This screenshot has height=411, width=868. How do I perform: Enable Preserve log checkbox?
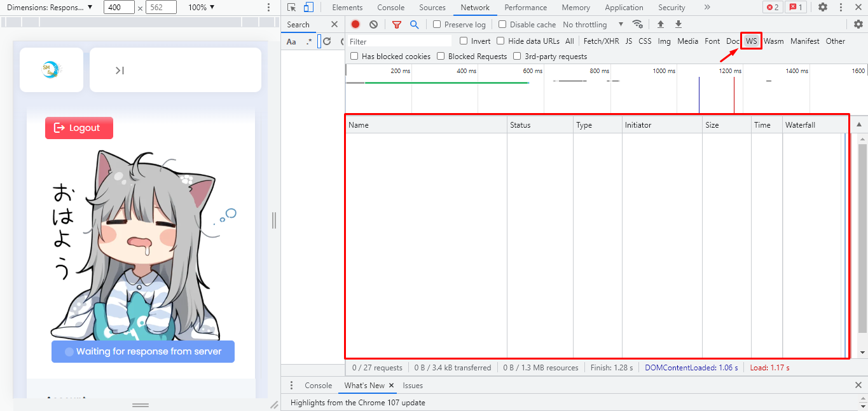click(x=437, y=25)
